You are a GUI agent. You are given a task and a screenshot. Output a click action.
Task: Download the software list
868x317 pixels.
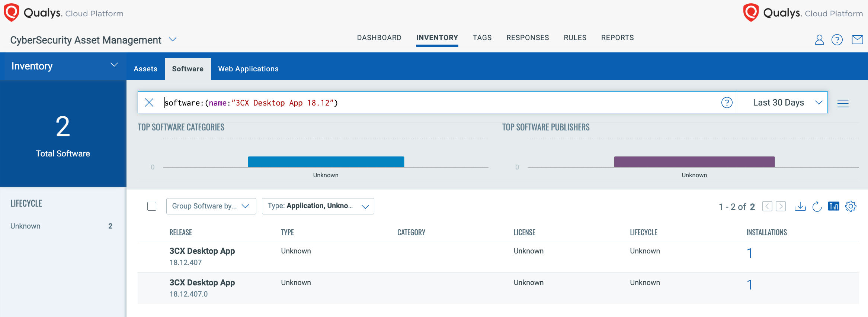click(x=800, y=206)
